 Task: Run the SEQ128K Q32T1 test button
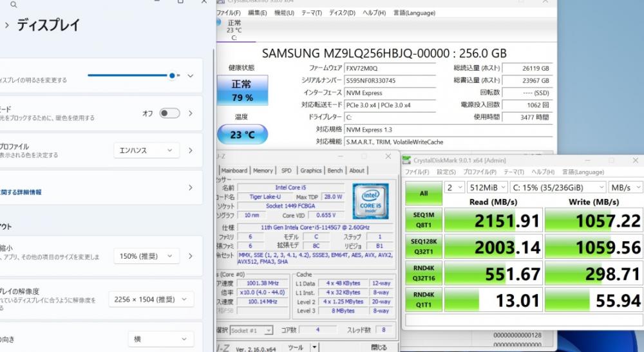[424, 246]
